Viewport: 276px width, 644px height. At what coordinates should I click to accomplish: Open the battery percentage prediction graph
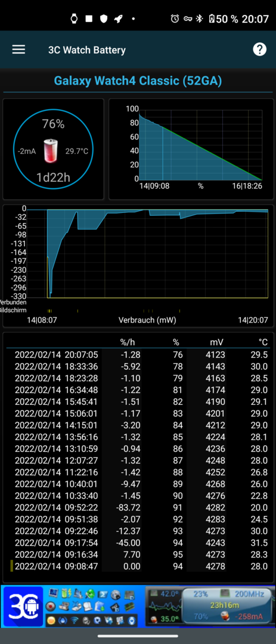[191, 149]
